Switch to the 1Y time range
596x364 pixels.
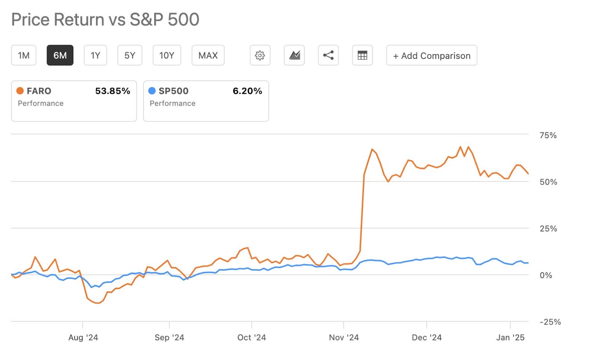tap(95, 55)
